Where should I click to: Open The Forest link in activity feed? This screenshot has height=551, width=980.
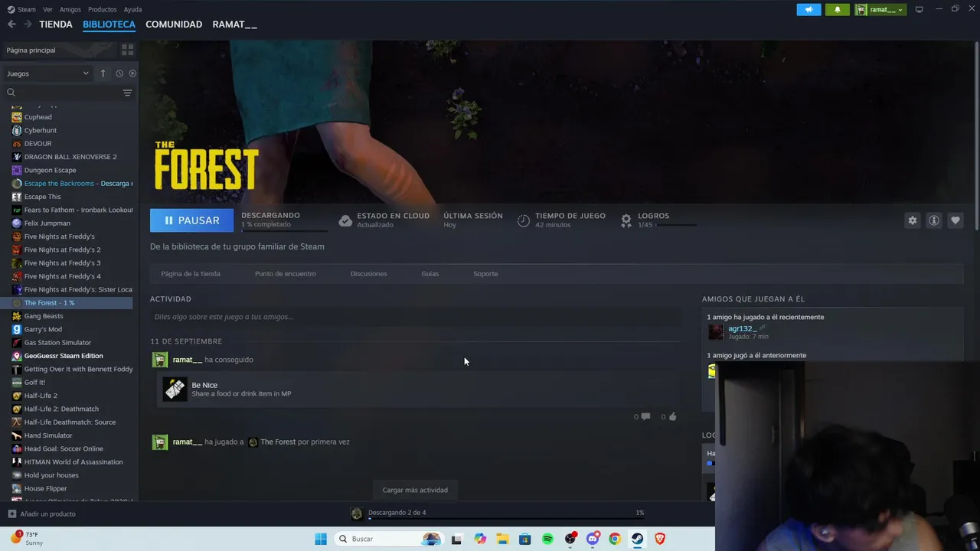(278, 442)
